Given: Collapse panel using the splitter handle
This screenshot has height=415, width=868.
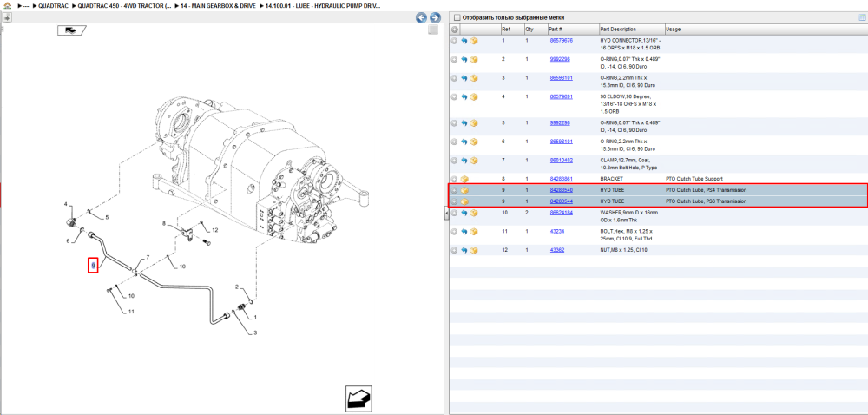Looking at the screenshot, I should pos(446,214).
